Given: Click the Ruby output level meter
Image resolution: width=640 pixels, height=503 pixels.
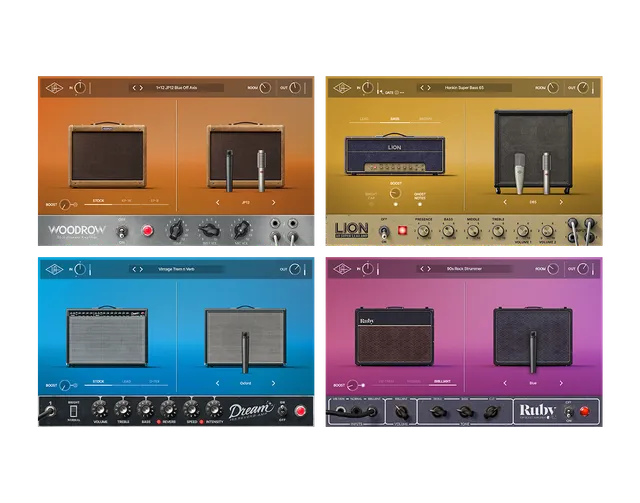Looking at the screenshot, I should (x=593, y=269).
